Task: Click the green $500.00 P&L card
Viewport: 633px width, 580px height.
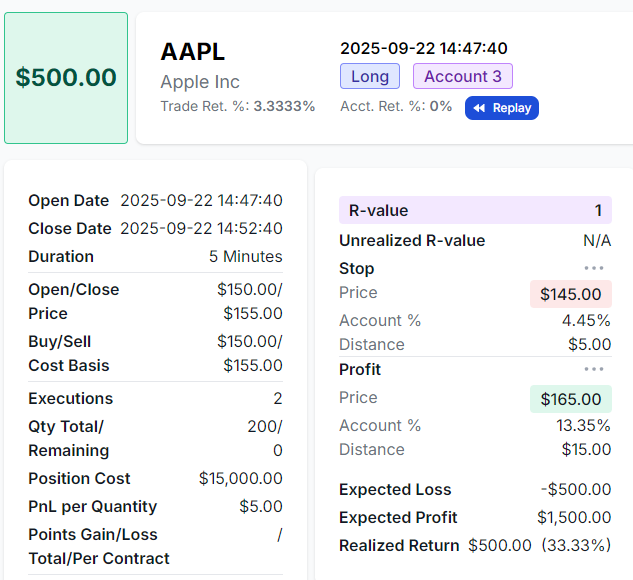Action: click(66, 78)
